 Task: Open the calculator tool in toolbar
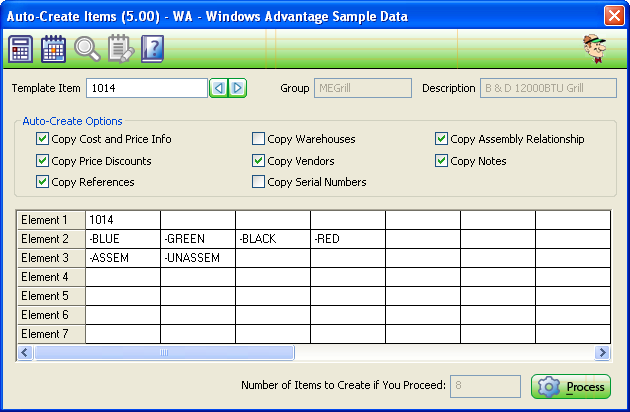21,48
